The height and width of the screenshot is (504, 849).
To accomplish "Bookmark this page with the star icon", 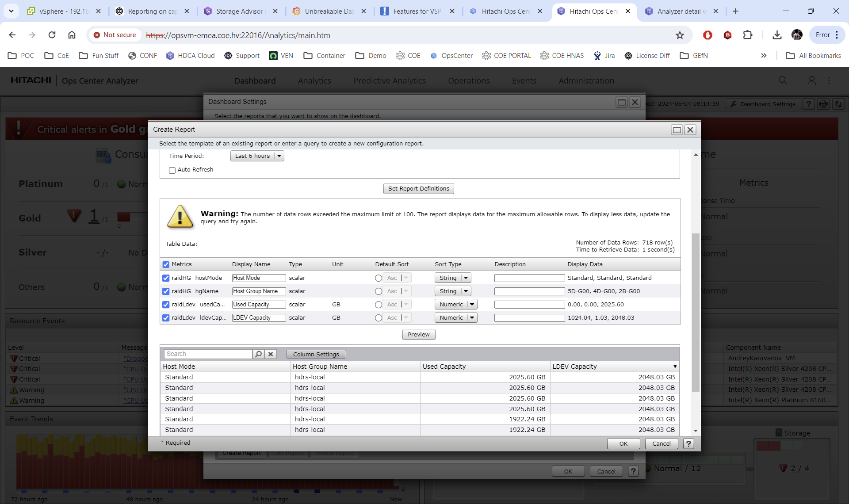I will click(x=680, y=35).
